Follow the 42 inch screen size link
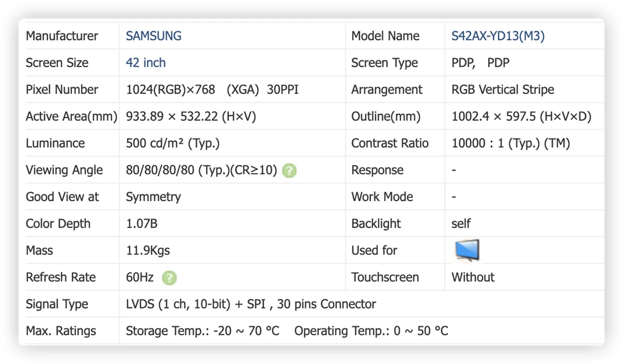This screenshot has width=623, height=364. 146,63
